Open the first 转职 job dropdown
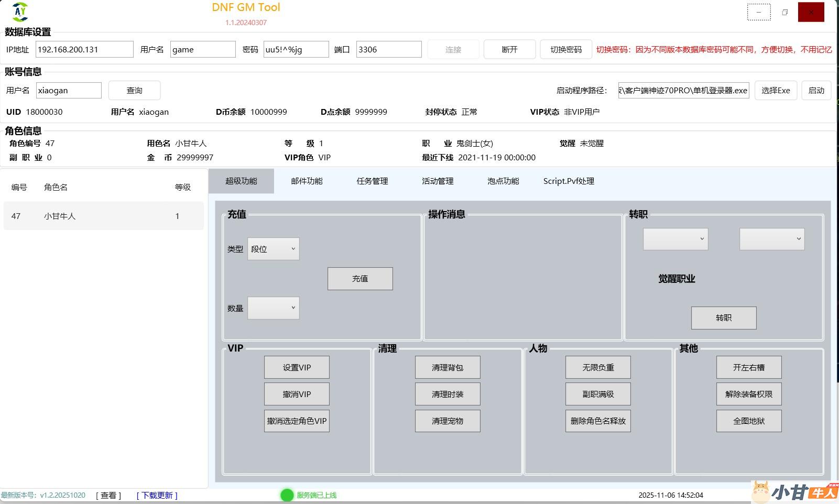This screenshot has width=839, height=504. point(675,239)
